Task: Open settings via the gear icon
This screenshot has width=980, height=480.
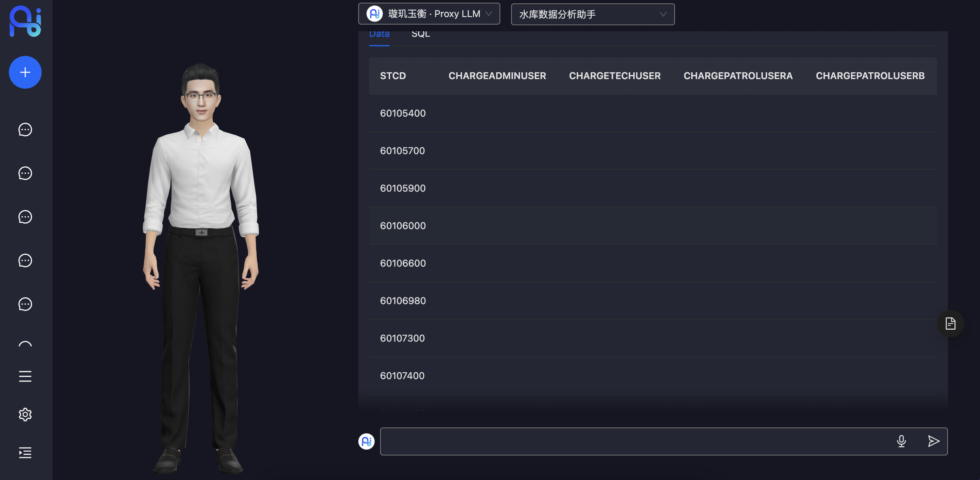Action: (25, 414)
